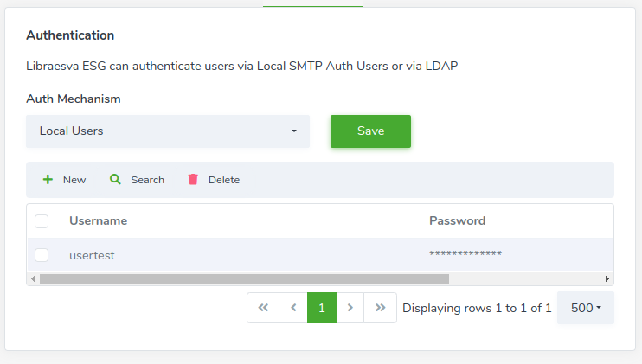Sort by the Username column header

coord(99,220)
